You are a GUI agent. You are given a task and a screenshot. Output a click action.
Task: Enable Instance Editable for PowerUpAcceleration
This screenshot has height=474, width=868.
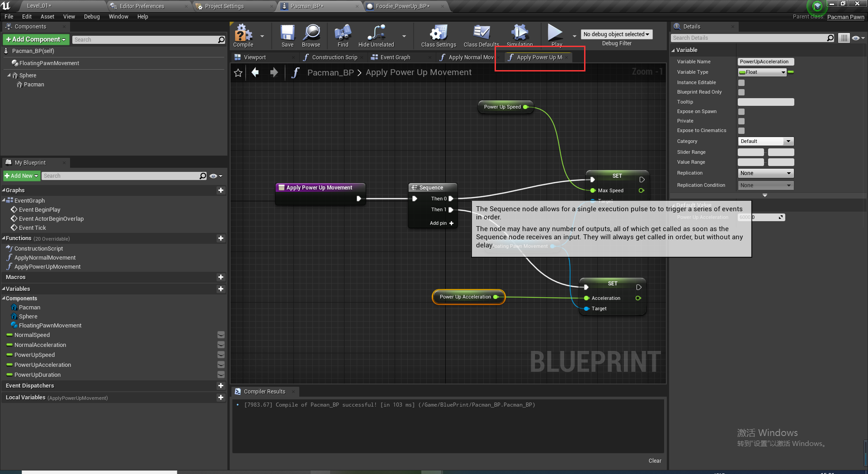tap(741, 82)
